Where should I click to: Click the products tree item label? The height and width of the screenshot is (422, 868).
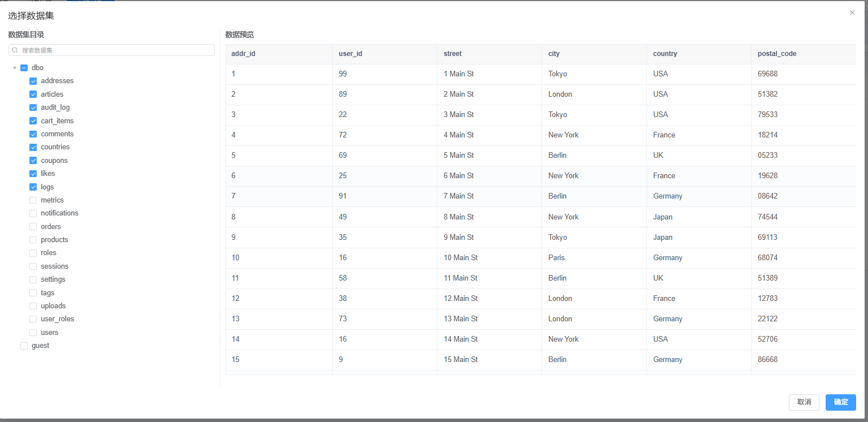coord(54,240)
